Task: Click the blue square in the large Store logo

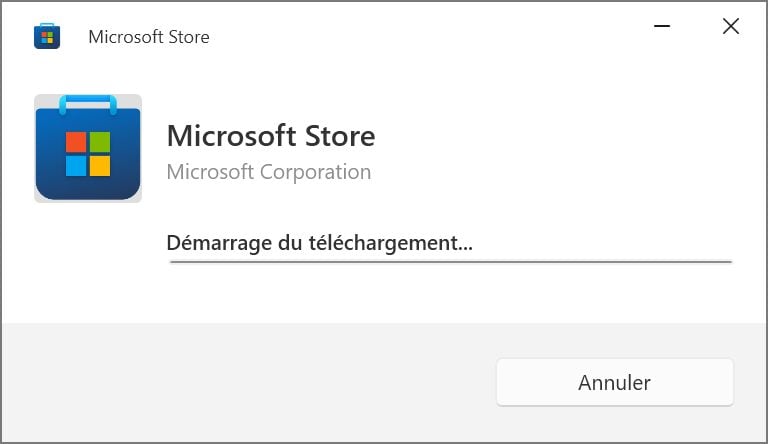Action: coord(76,165)
